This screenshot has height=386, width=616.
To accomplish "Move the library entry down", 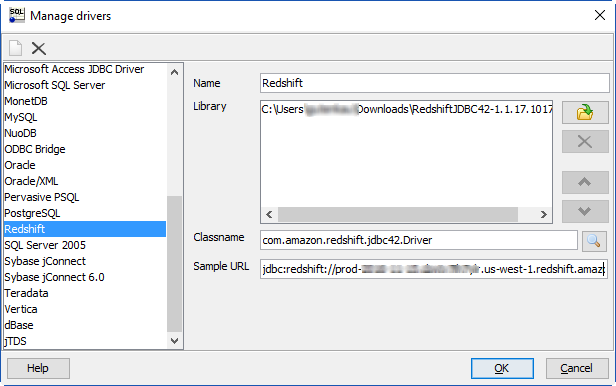I will tap(585, 211).
